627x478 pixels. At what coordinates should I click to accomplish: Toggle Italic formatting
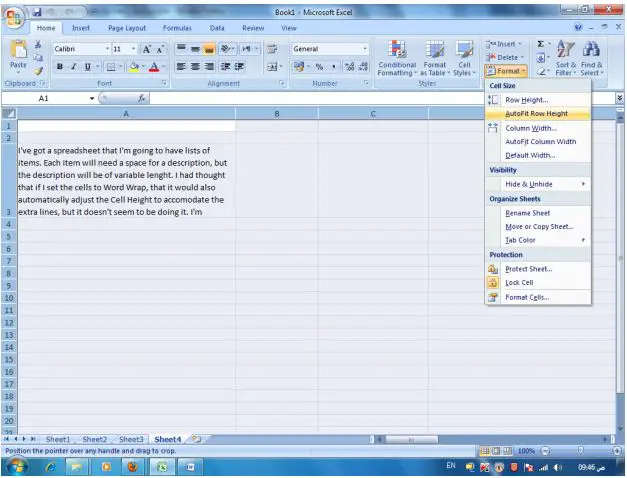(x=73, y=67)
